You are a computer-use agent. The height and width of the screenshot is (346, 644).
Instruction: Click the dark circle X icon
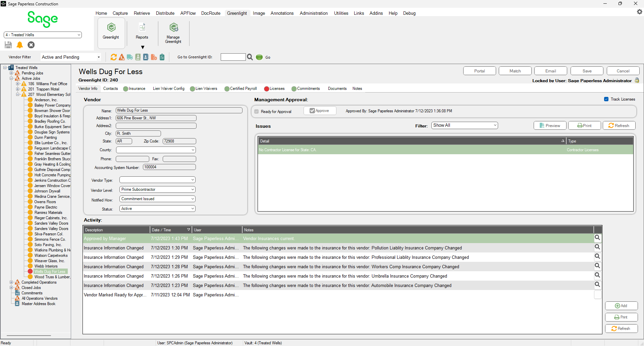point(31,45)
